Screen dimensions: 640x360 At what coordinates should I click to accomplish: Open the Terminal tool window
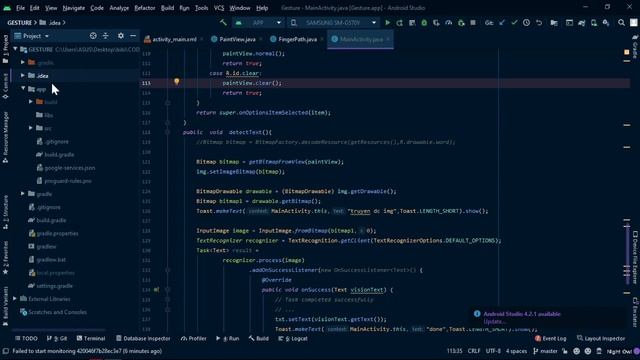tap(91, 338)
